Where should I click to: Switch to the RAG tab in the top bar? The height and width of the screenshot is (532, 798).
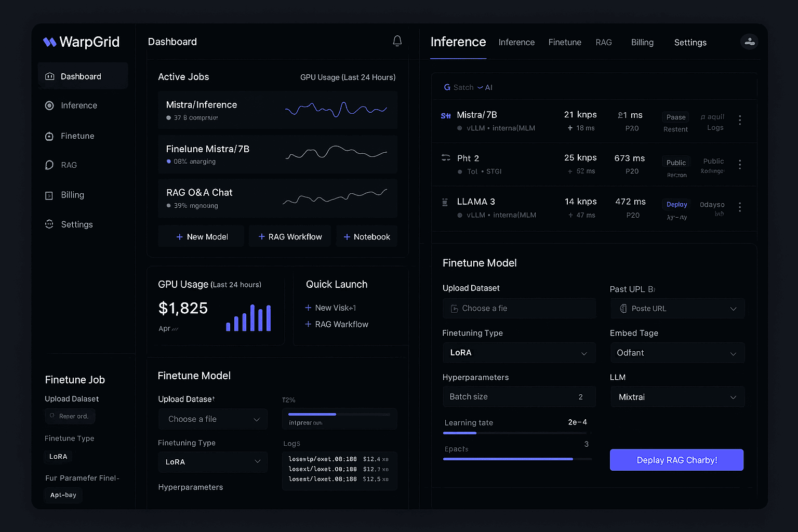604,42
